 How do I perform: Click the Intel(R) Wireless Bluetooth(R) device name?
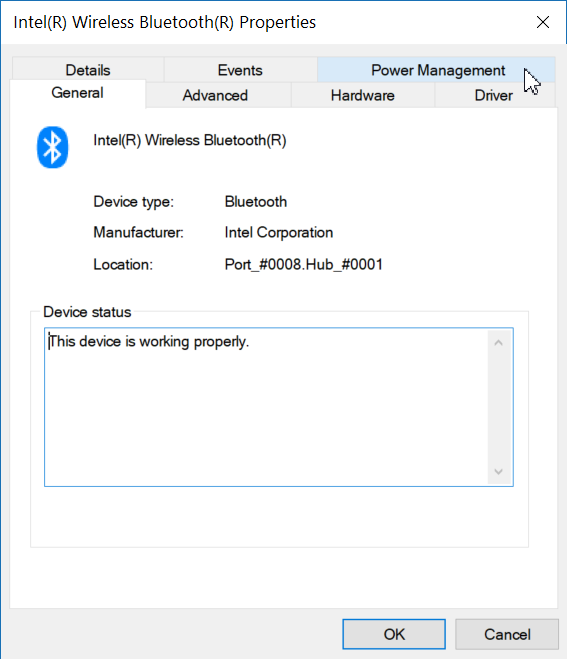190,140
